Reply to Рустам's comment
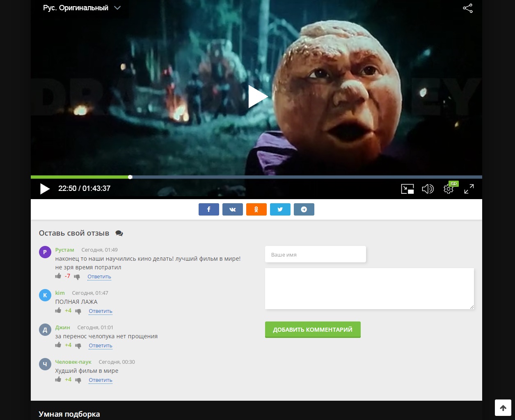The image size is (515, 420). click(99, 276)
